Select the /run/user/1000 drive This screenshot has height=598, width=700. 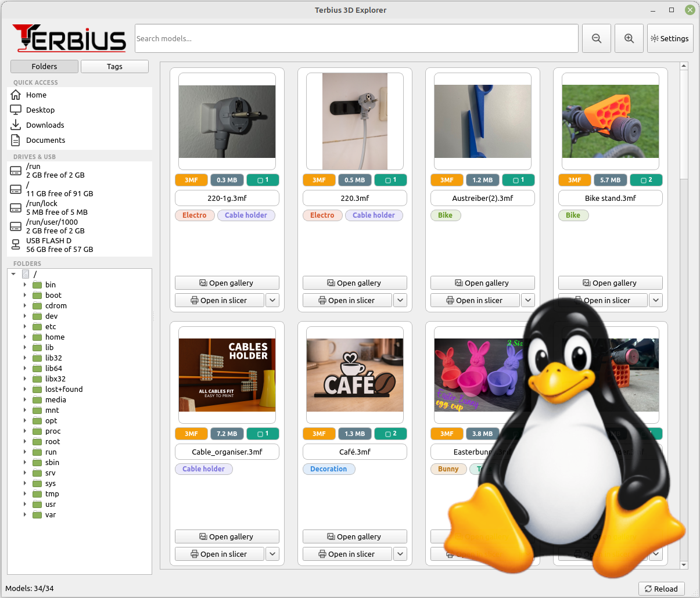pyautogui.click(x=80, y=226)
